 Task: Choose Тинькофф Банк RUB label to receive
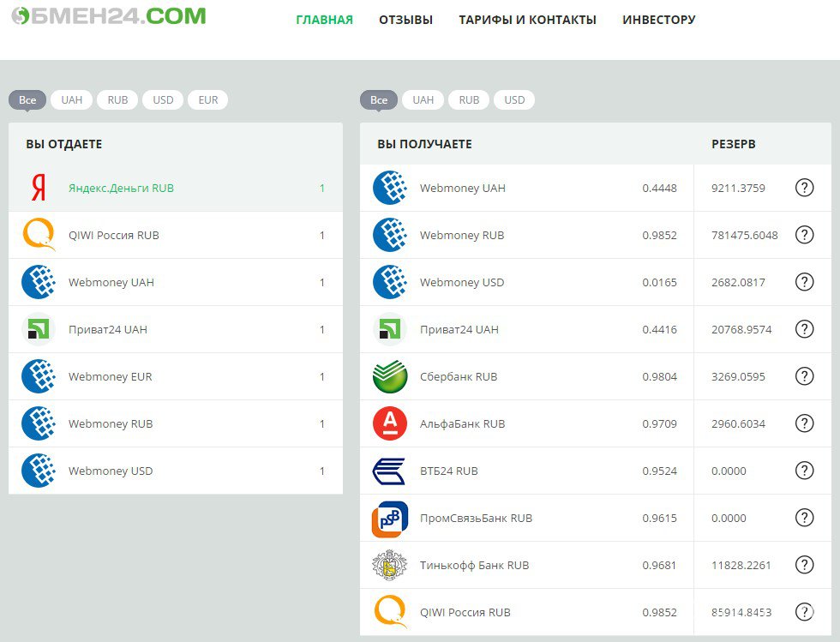(x=474, y=566)
